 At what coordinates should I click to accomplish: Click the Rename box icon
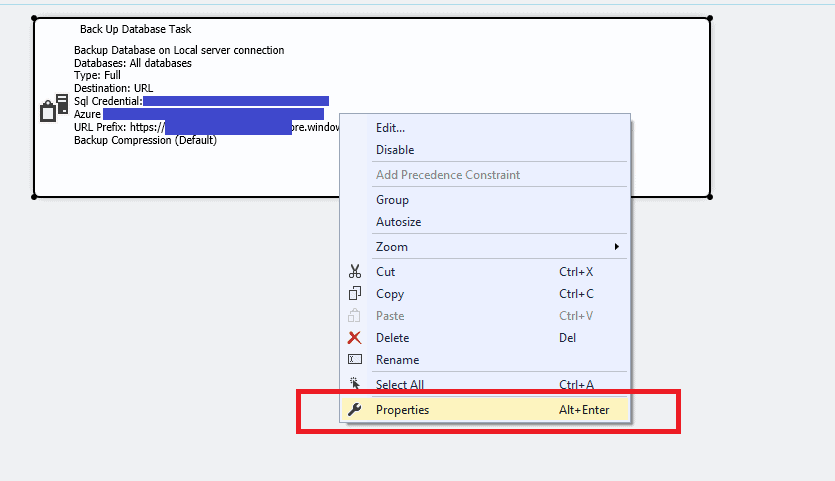[x=355, y=360]
